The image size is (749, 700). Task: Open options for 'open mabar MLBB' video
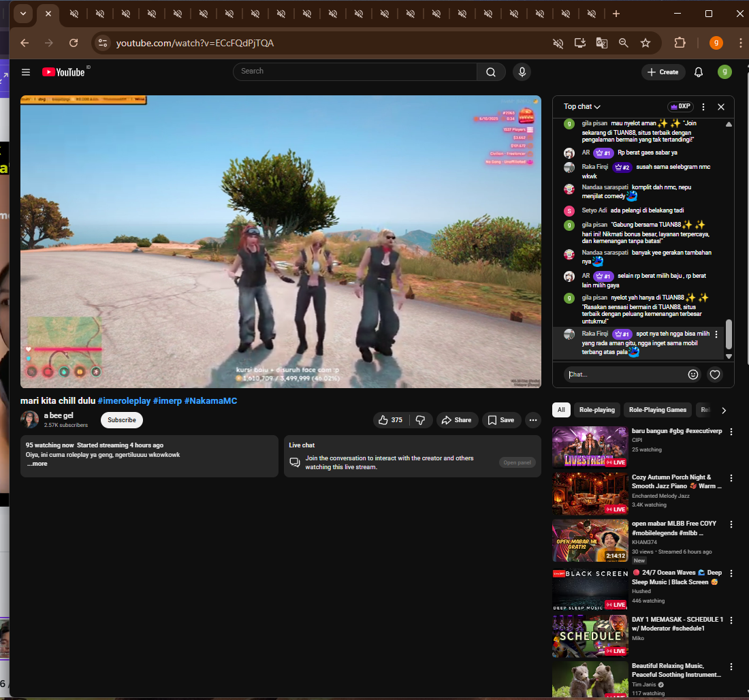pyautogui.click(x=731, y=524)
